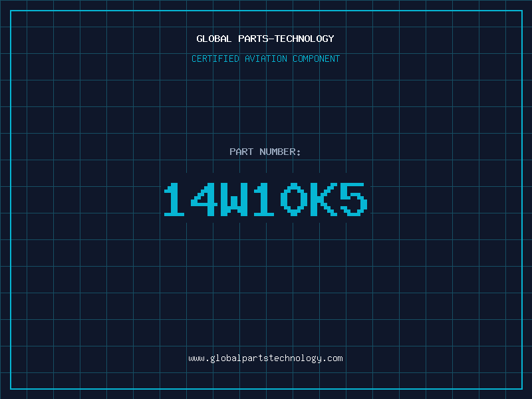The image size is (532, 399).
Task: Click the first digit 1 of the part number
Action: (174, 199)
